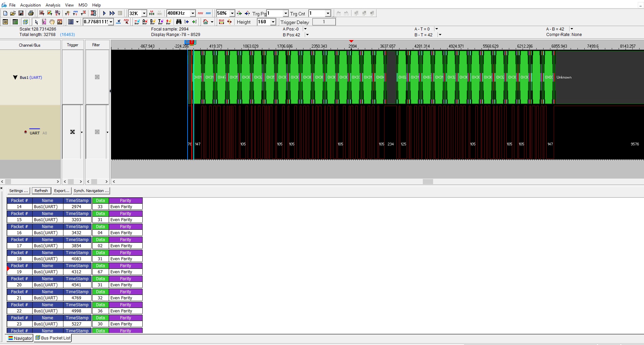Screen dimensions: 644x345
Task: Toggle Bus1 filter checkbox
Action: (x=97, y=77)
